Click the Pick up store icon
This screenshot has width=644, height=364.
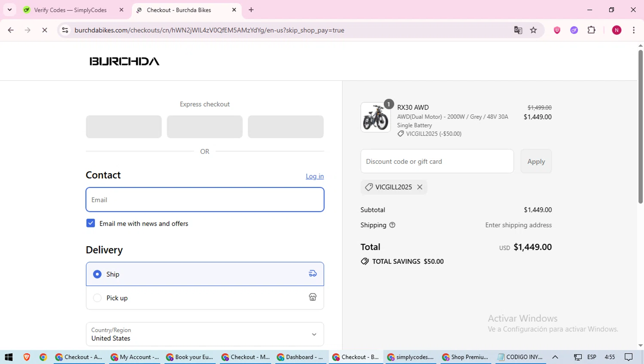click(313, 297)
